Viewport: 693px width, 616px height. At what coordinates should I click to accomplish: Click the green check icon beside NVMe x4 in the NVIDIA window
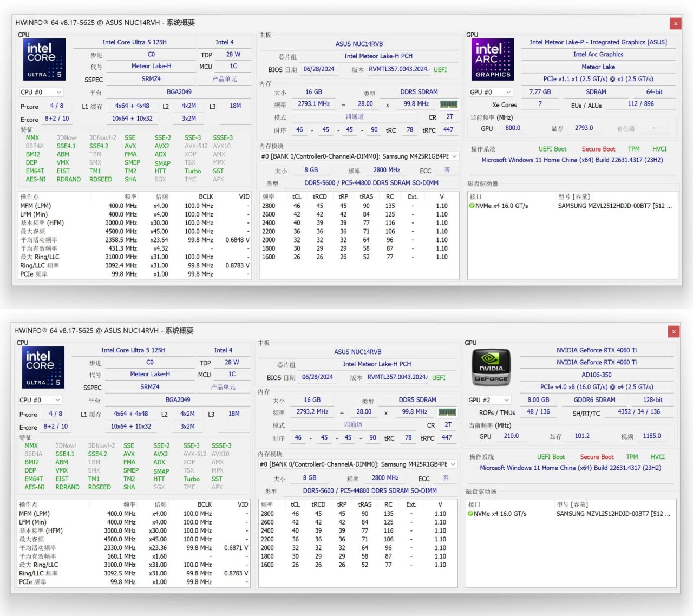point(470,514)
